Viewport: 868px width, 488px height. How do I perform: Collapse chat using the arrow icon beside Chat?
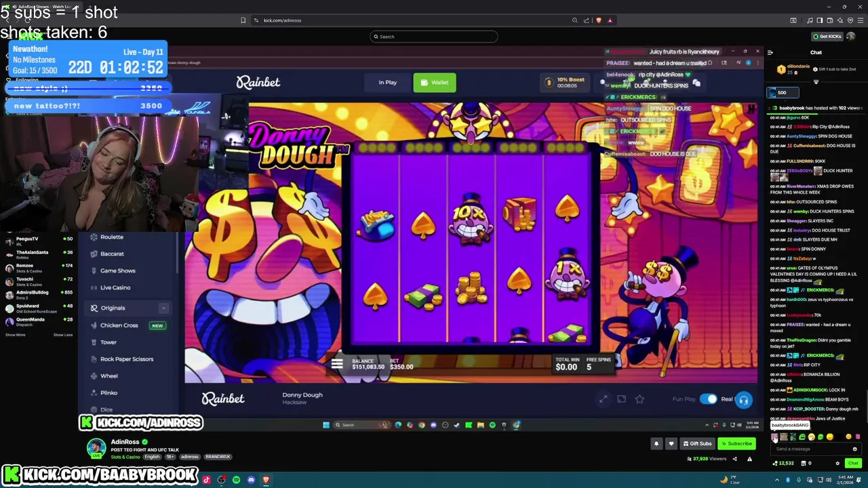coord(770,52)
